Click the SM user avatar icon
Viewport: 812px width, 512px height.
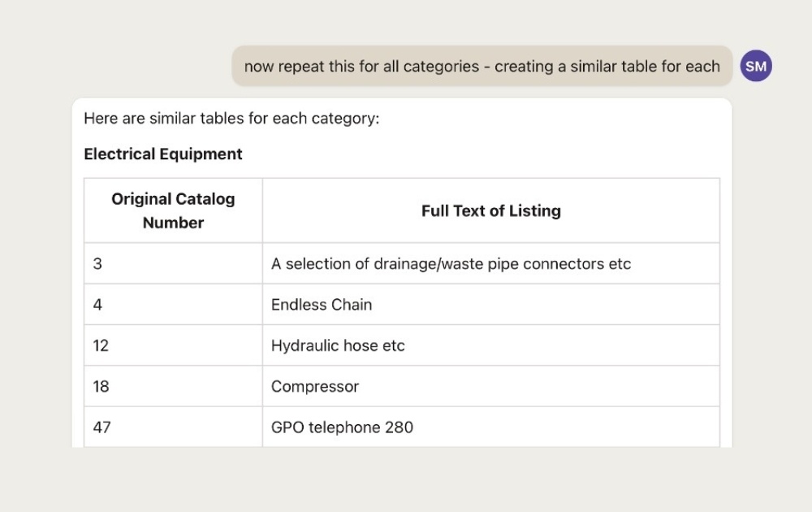755,66
